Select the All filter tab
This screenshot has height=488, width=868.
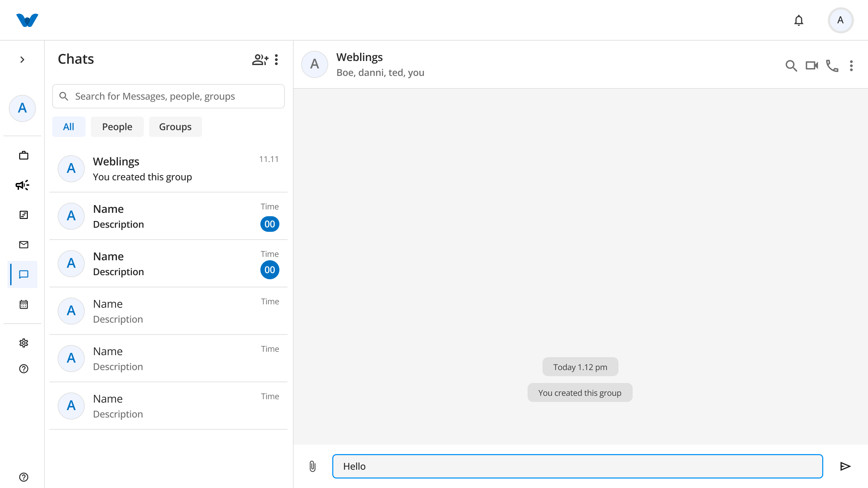point(69,127)
